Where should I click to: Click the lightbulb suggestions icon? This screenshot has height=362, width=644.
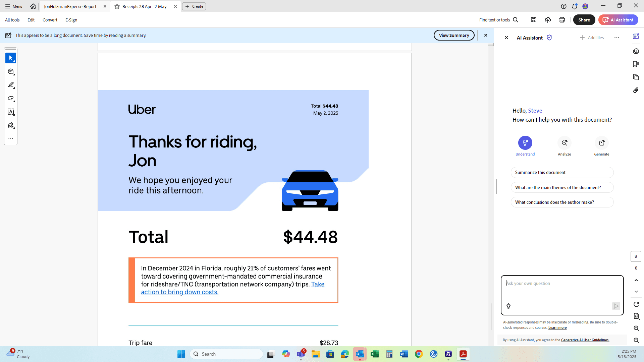pos(508,306)
